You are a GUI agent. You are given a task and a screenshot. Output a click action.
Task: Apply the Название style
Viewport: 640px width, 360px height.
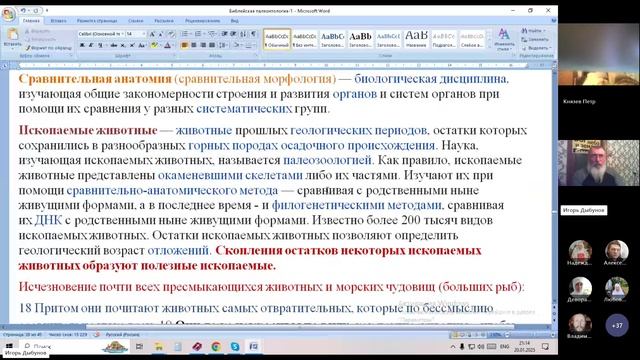[x=416, y=39]
